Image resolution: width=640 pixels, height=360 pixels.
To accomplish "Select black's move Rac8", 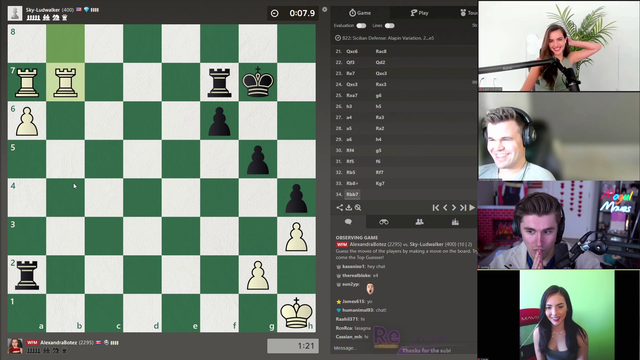I will pos(381,51).
